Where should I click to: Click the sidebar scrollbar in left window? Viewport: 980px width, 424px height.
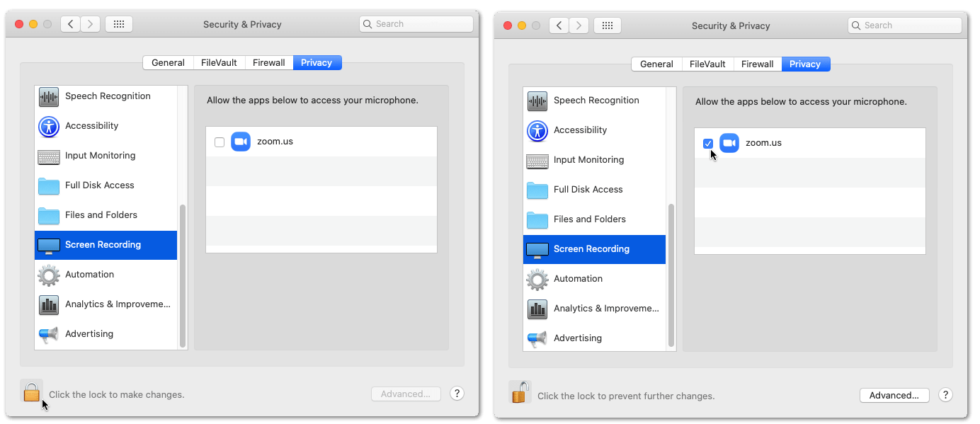click(183, 276)
